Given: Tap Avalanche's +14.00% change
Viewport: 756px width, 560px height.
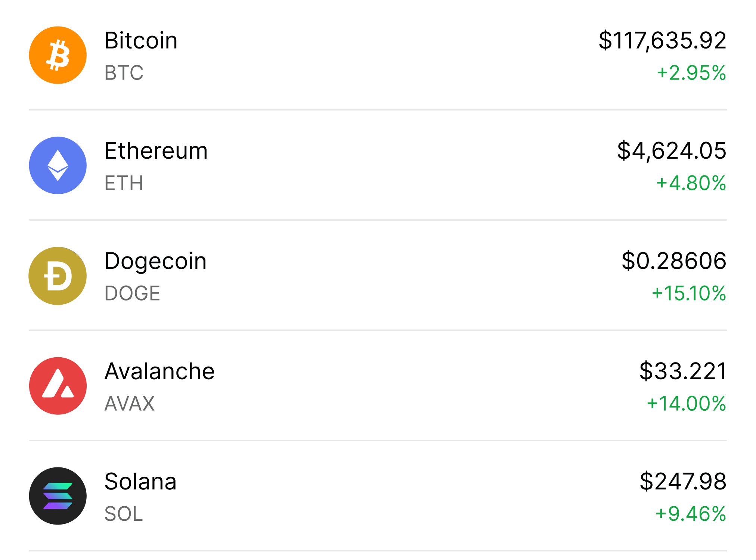Looking at the screenshot, I should click(x=687, y=404).
